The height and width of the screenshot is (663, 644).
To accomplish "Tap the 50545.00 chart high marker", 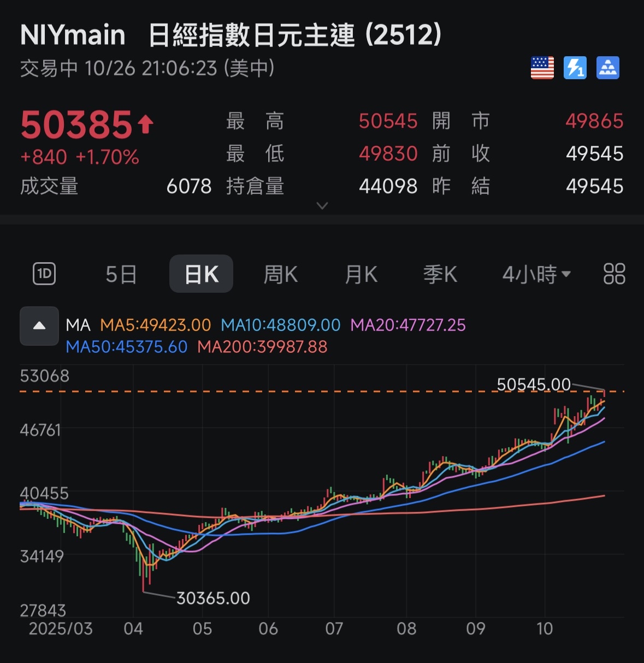I will tap(534, 384).
